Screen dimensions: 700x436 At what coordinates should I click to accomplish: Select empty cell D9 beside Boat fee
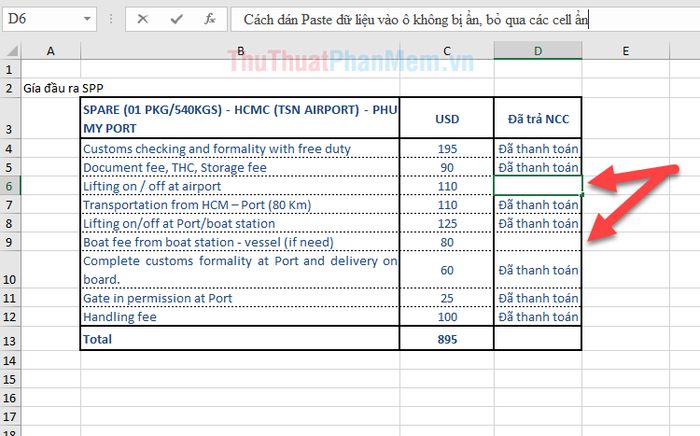[538, 242]
